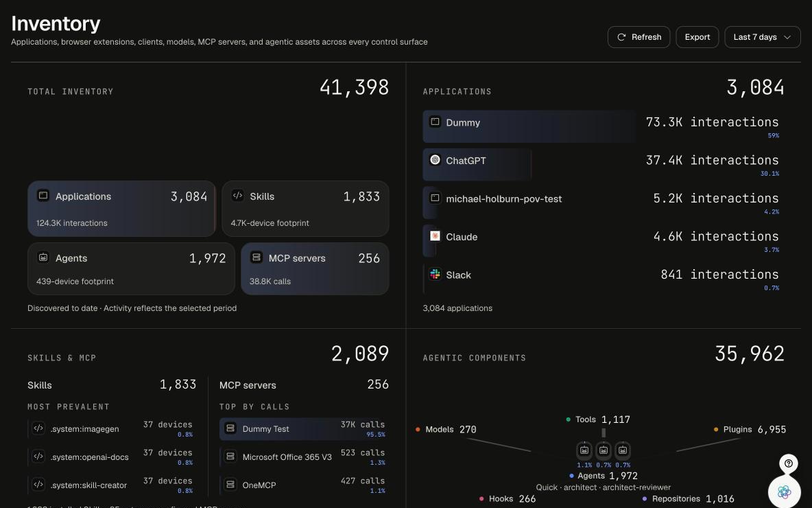Click the MCP servers 256 column header

[304, 384]
